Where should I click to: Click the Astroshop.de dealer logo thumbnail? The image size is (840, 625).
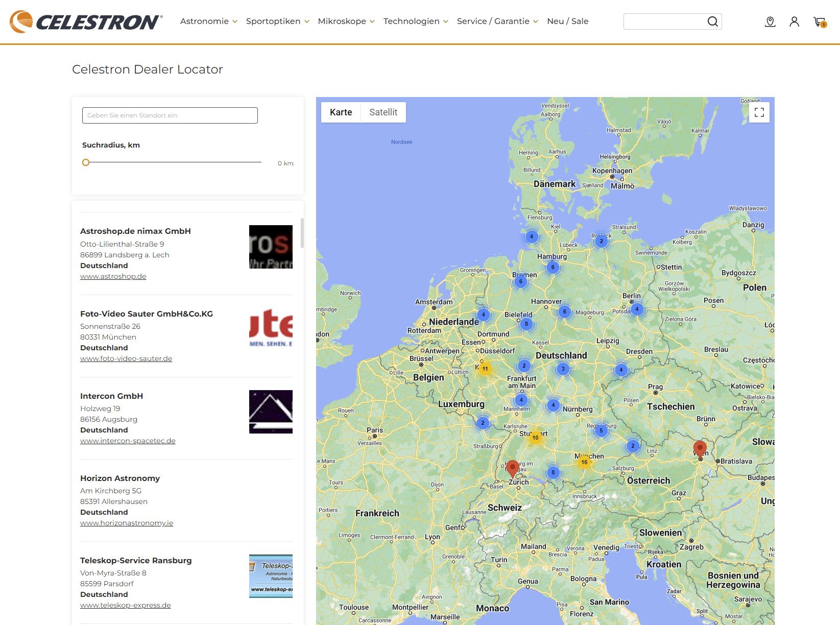(x=271, y=247)
